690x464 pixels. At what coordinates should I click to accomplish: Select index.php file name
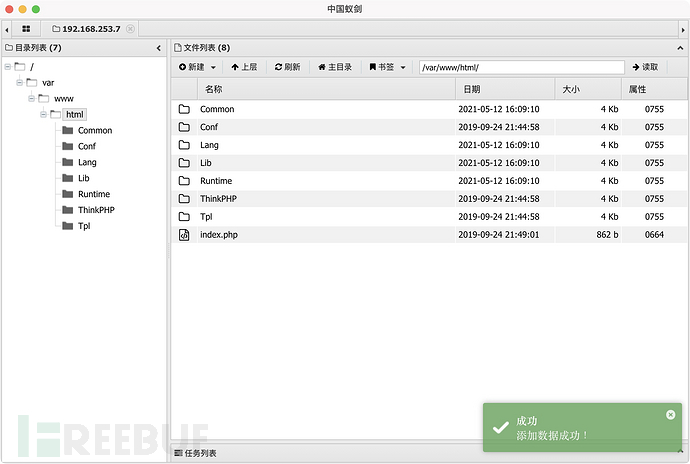pyautogui.click(x=219, y=235)
